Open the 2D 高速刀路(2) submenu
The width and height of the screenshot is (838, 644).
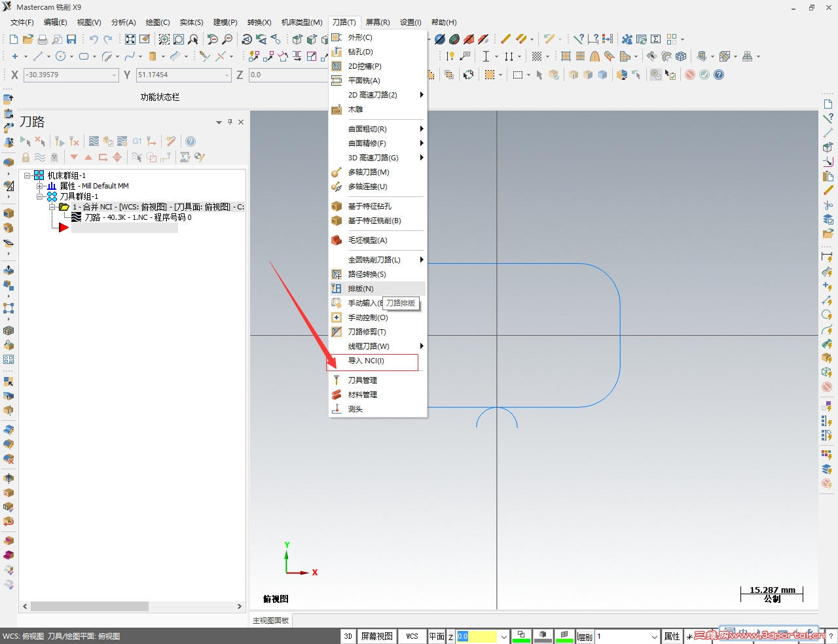pyautogui.click(x=377, y=95)
